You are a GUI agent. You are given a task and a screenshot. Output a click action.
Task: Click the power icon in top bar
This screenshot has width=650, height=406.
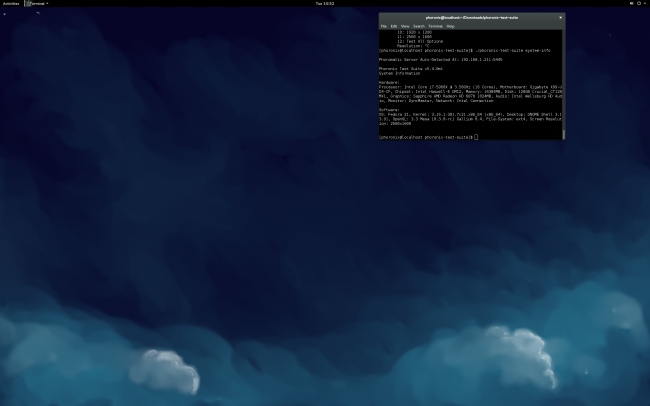point(639,4)
